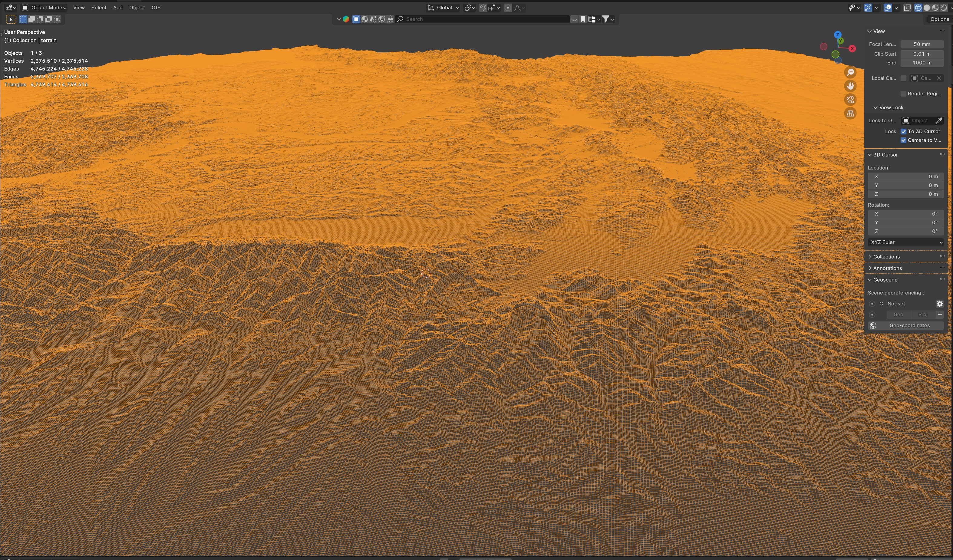Image resolution: width=953 pixels, height=560 pixels.
Task: Toggle X-ray mode icon
Action: pyautogui.click(x=907, y=8)
